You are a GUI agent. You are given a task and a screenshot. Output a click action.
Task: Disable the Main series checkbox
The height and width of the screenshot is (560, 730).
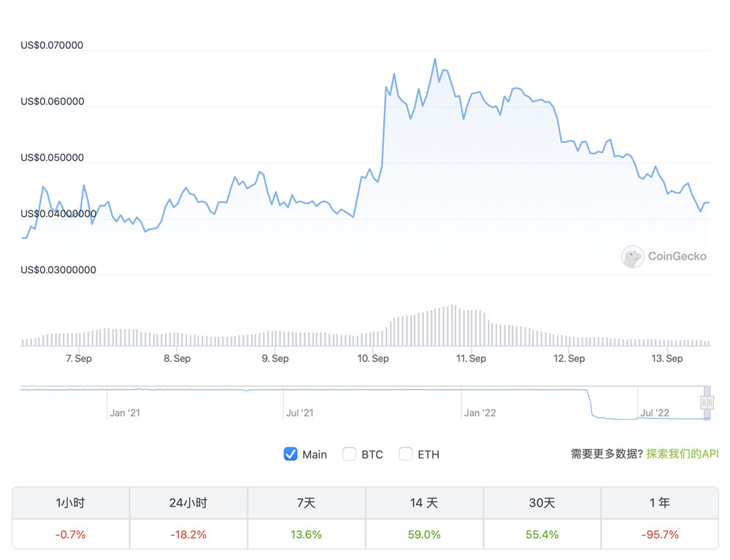(291, 454)
